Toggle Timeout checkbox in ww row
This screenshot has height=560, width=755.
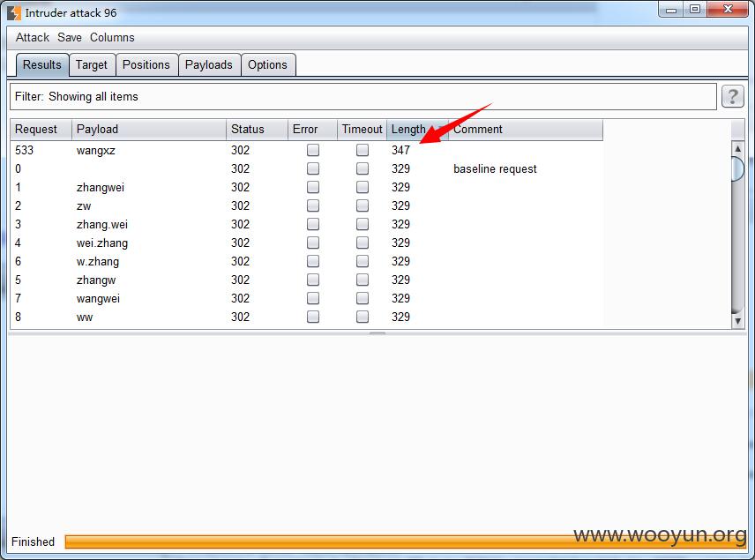coord(363,317)
